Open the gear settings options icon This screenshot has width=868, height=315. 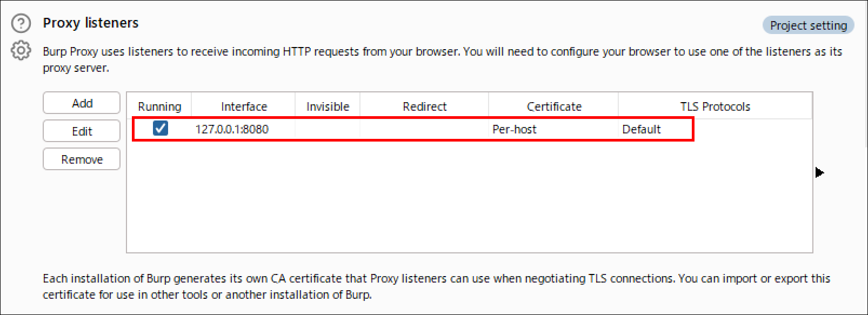click(21, 51)
